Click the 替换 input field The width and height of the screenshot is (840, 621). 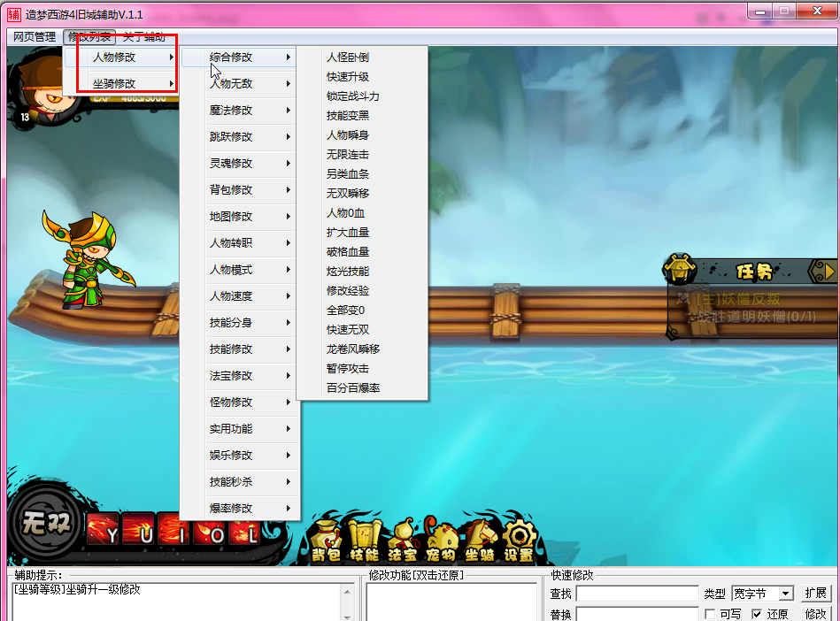[637, 614]
